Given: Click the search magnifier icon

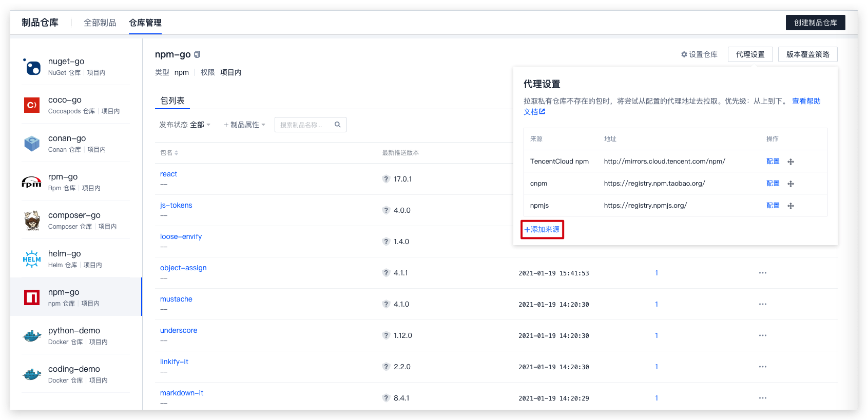Looking at the screenshot, I should tap(338, 125).
